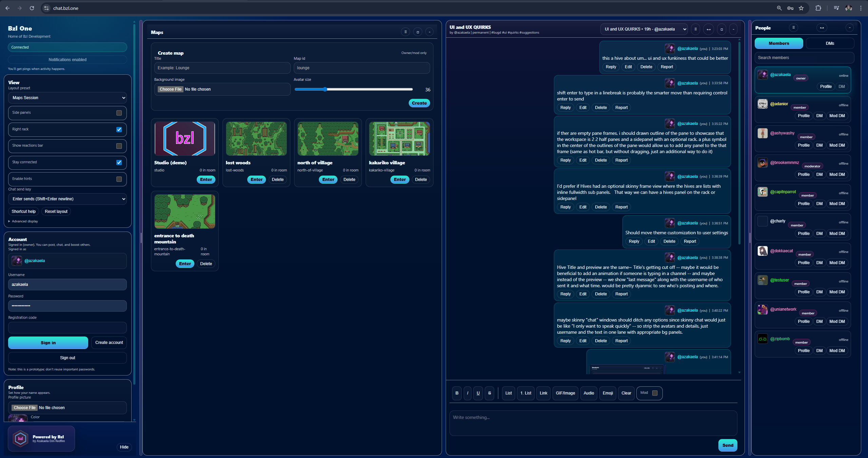Toggle Underline formatting in composer
868x458 pixels.
pyautogui.click(x=478, y=393)
